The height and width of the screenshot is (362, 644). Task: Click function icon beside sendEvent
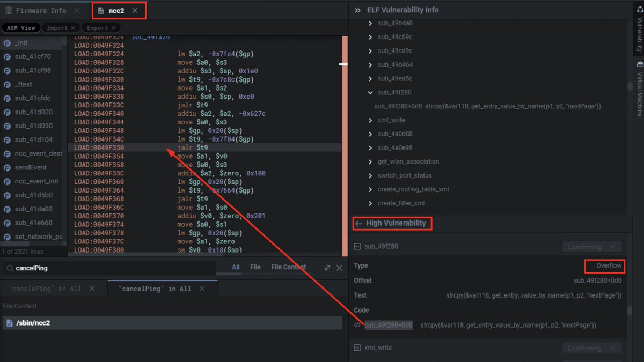[x=8, y=167]
